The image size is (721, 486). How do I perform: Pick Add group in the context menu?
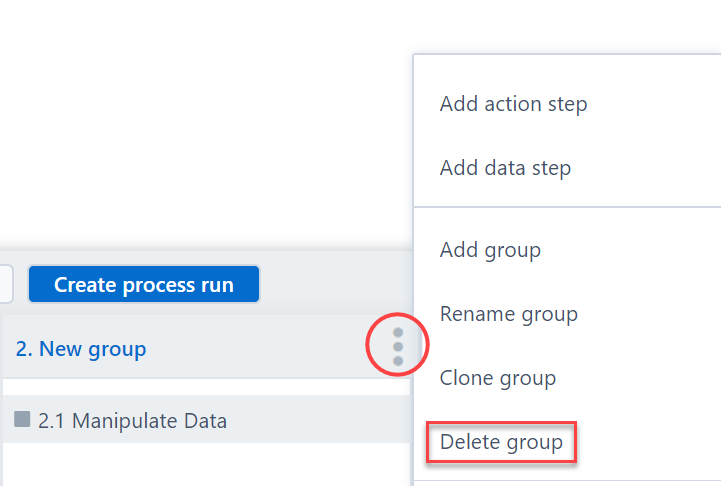pyautogui.click(x=490, y=250)
